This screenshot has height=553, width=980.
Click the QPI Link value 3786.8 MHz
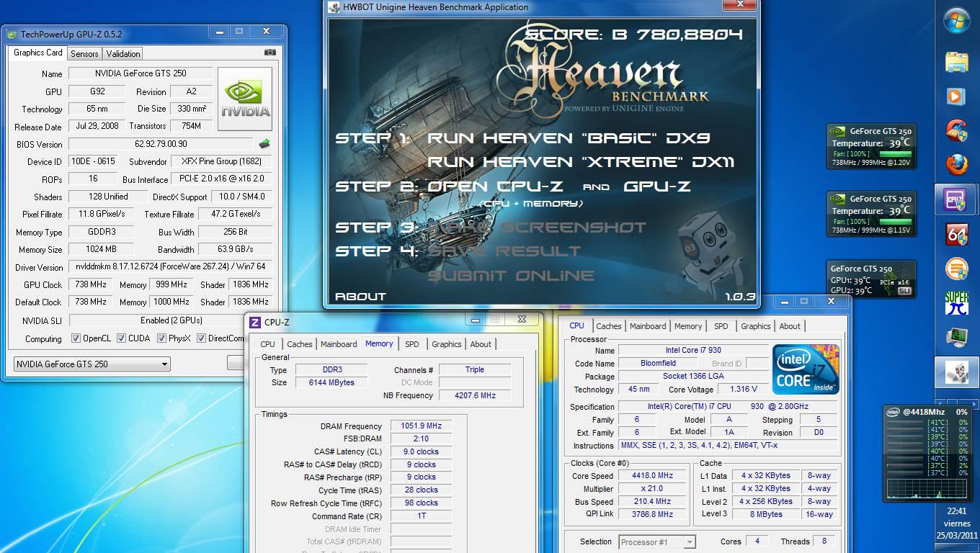coord(653,514)
